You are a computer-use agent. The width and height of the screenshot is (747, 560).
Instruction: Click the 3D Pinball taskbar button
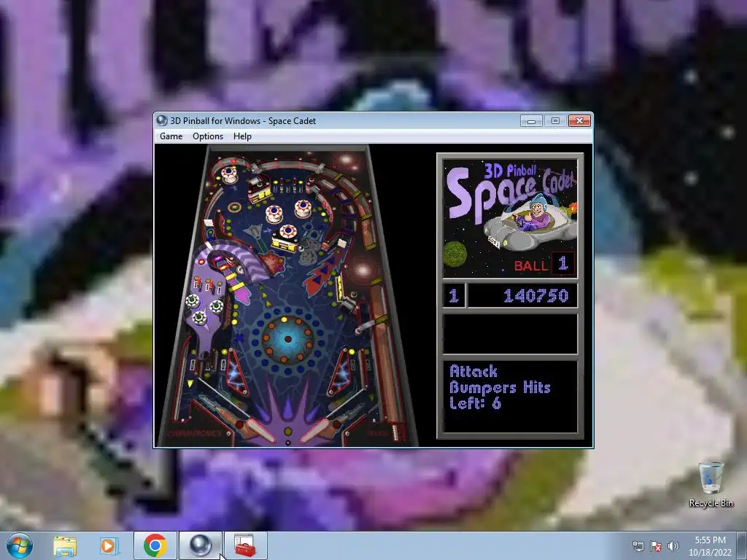click(200, 545)
